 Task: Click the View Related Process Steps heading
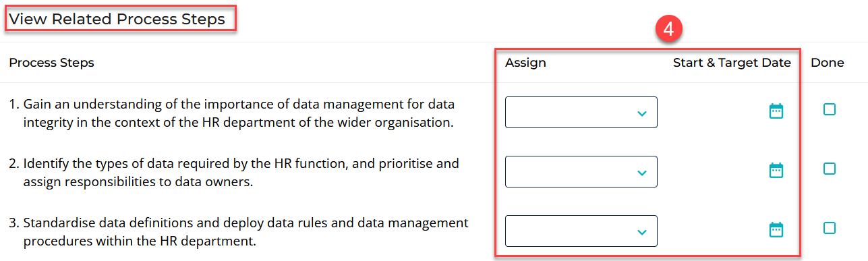[117, 20]
